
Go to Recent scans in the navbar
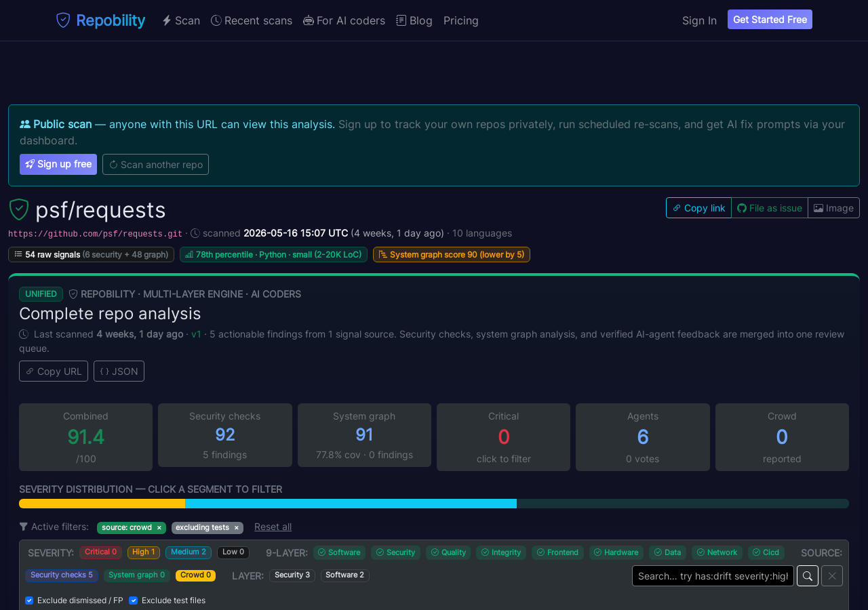point(252,20)
